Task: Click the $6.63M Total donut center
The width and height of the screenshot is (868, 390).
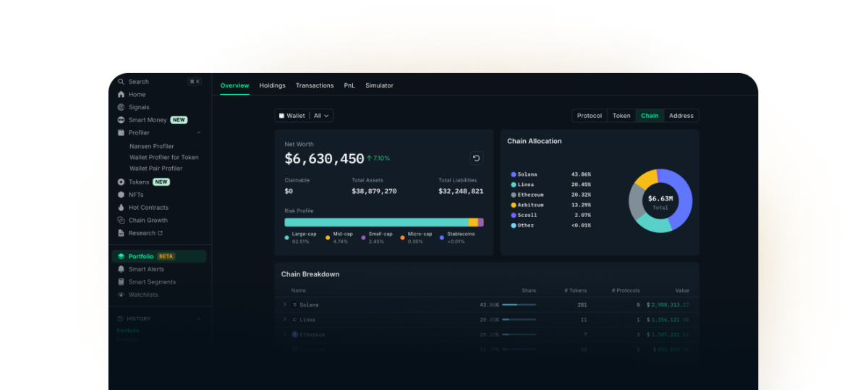Action: [x=660, y=201]
